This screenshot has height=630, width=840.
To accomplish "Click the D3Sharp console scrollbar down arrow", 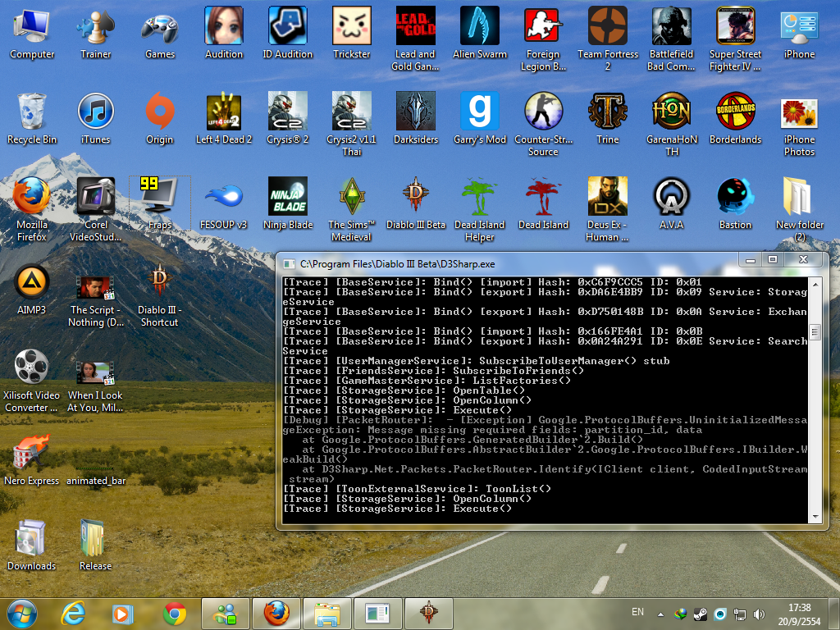I will [x=815, y=517].
